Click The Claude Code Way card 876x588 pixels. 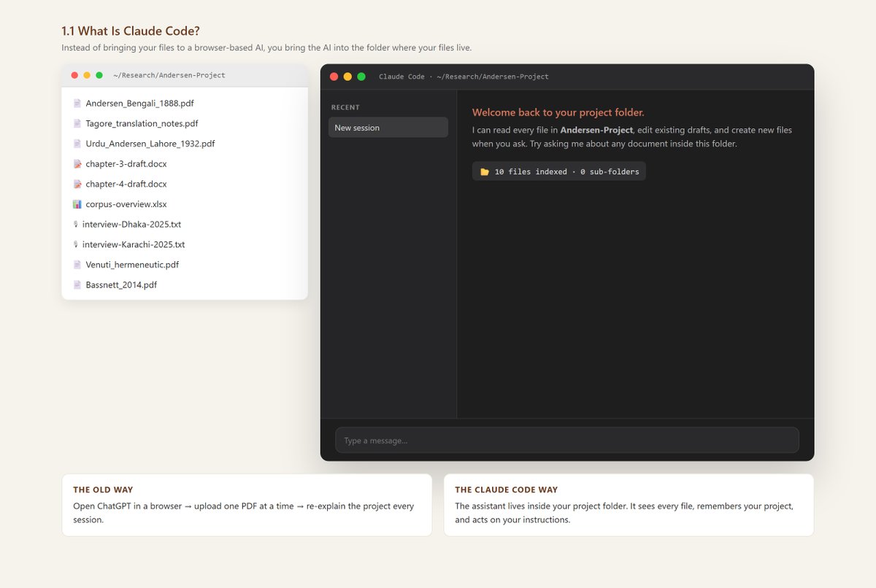629,505
